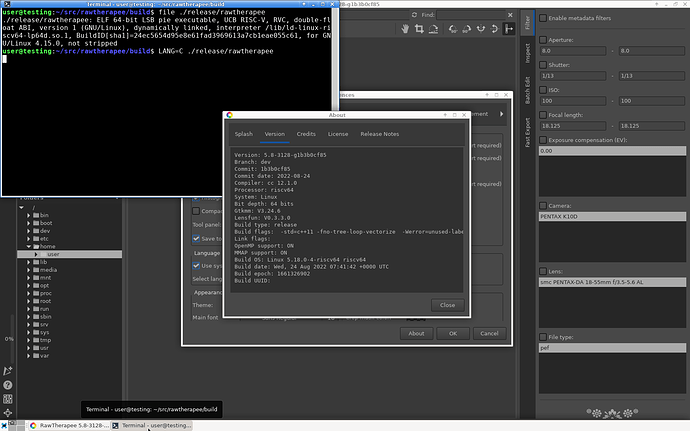
Task: Click the vertical 0% progress bar
Action: coord(12,339)
